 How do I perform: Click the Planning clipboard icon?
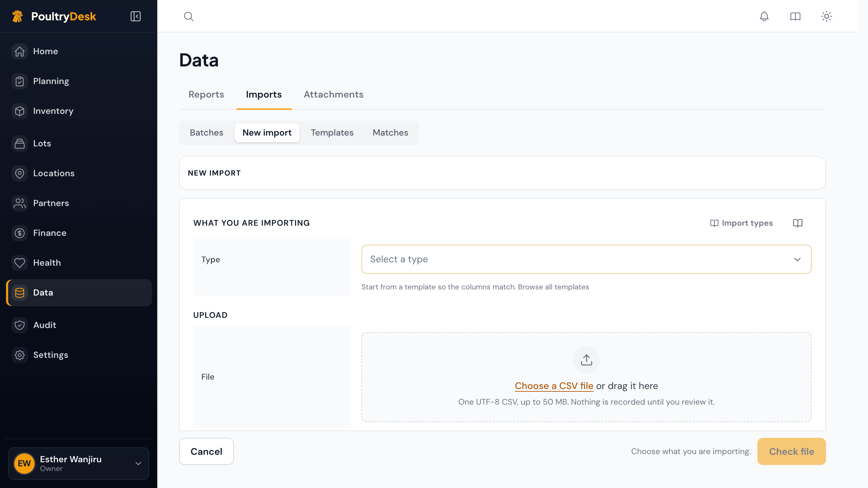20,81
